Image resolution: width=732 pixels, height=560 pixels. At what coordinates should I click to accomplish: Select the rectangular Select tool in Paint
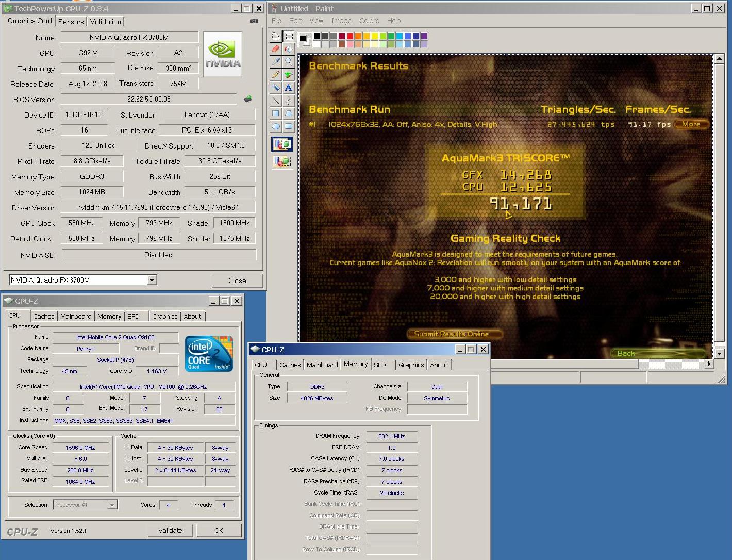pos(289,36)
